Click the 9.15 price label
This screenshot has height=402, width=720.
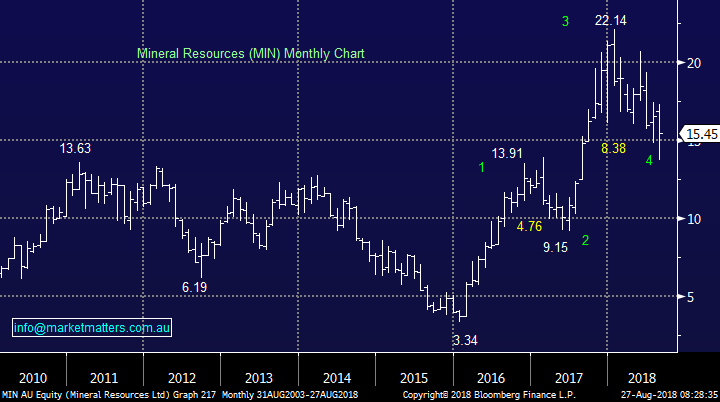(555, 248)
